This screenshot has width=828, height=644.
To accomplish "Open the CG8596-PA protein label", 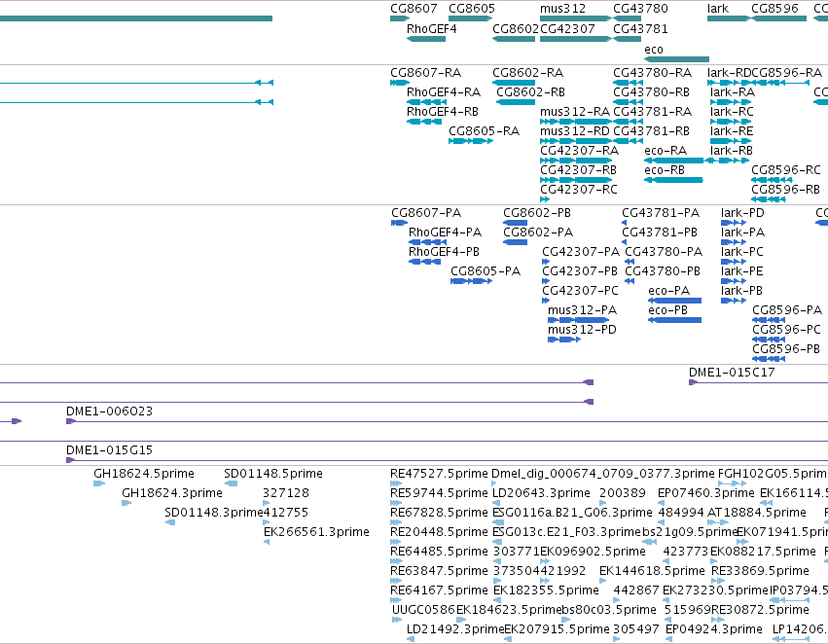I will click(x=787, y=311).
